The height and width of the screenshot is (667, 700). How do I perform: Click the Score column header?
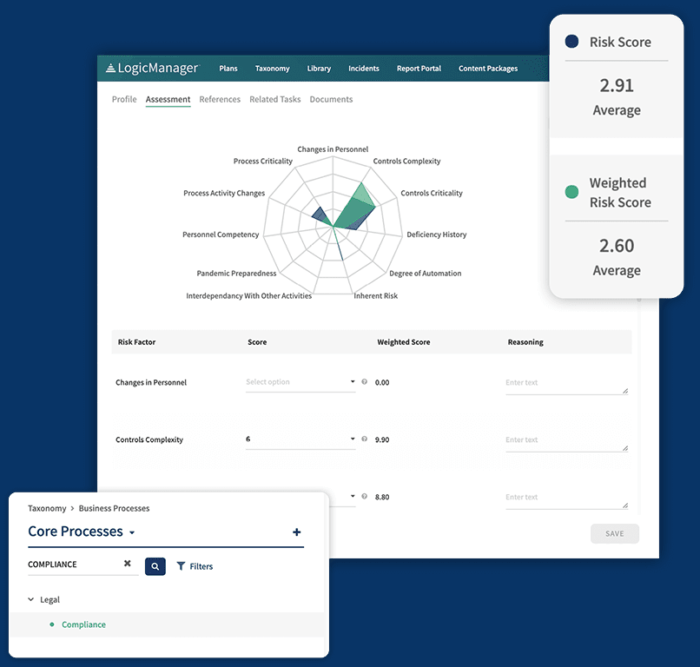[257, 342]
